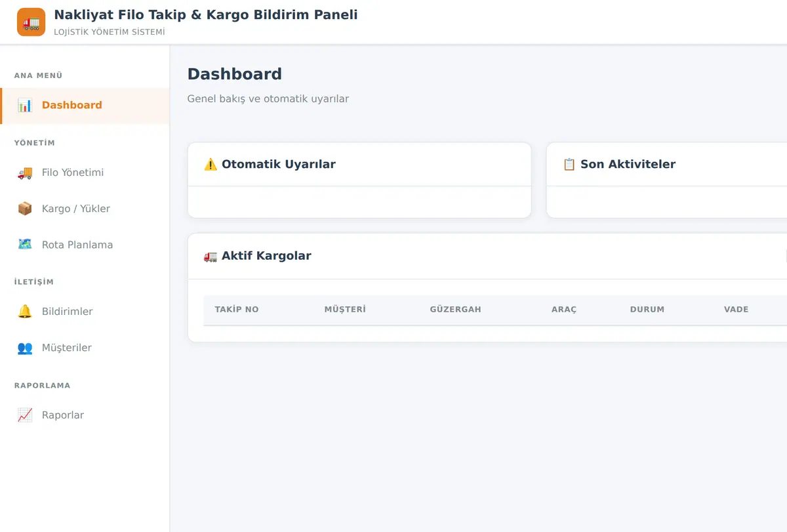Go to Kargo / Yükler
Viewport: 787px width, 532px height.
pyautogui.click(x=85, y=209)
